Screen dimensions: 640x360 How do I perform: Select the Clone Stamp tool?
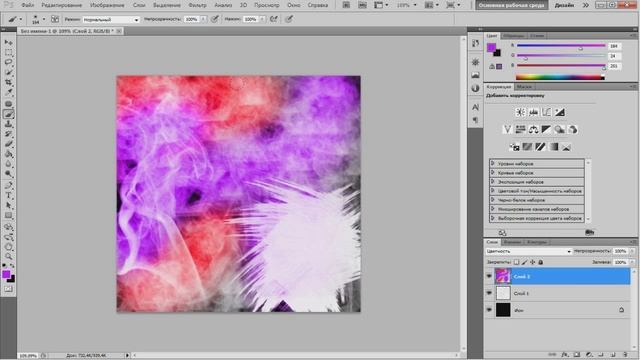coord(8,124)
